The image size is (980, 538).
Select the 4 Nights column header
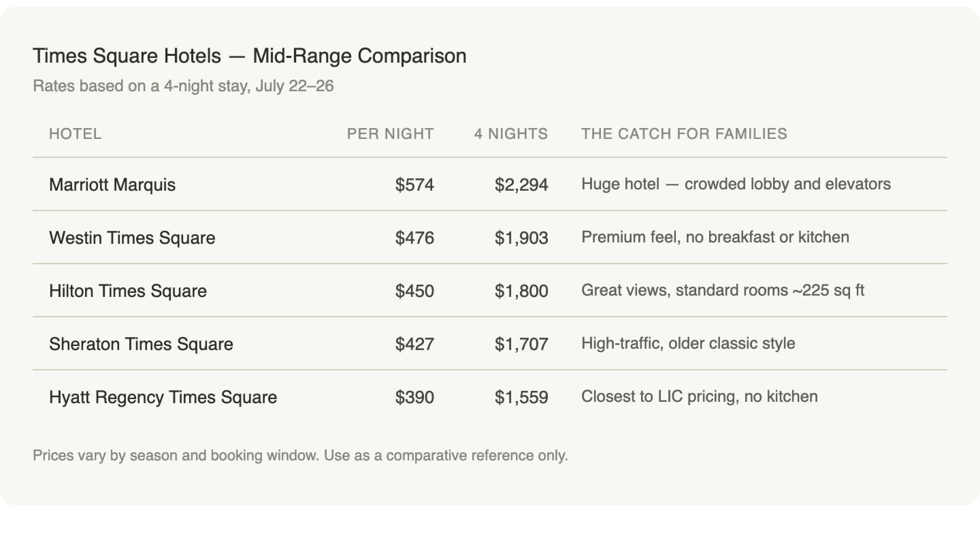pyautogui.click(x=510, y=133)
